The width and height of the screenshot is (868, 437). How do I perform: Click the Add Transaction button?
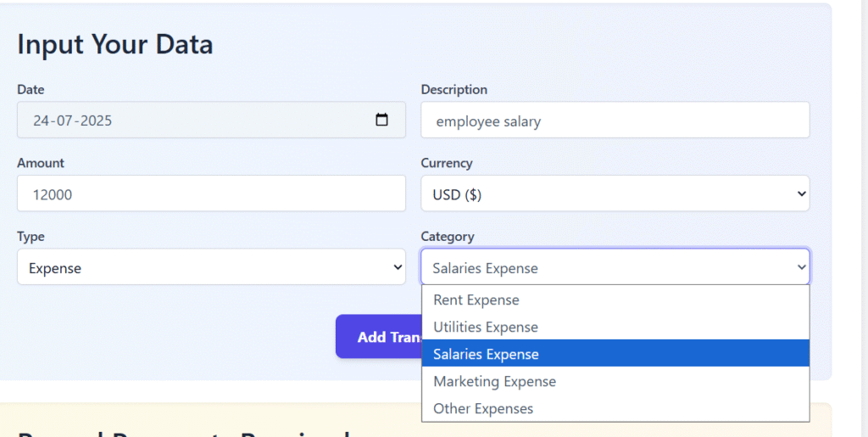[x=379, y=337]
